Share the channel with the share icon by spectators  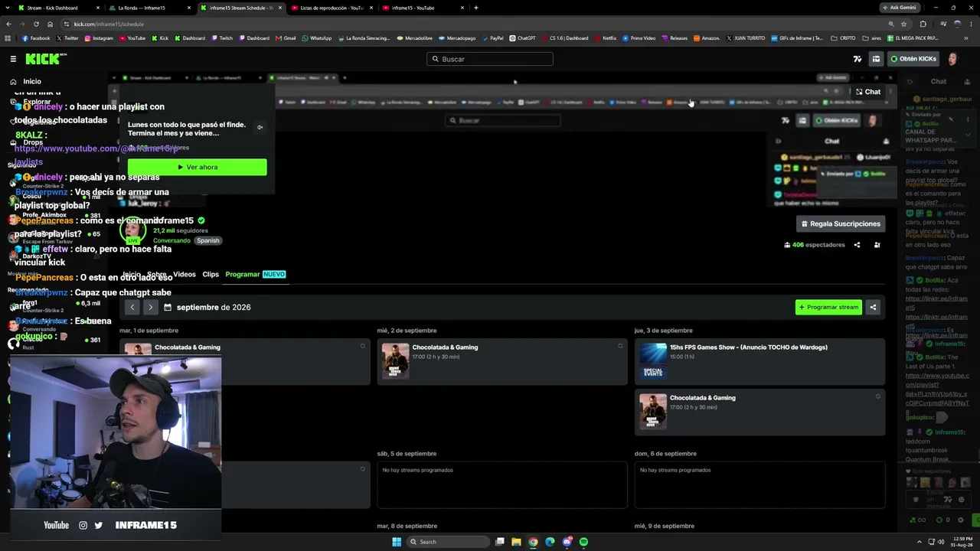click(x=857, y=245)
